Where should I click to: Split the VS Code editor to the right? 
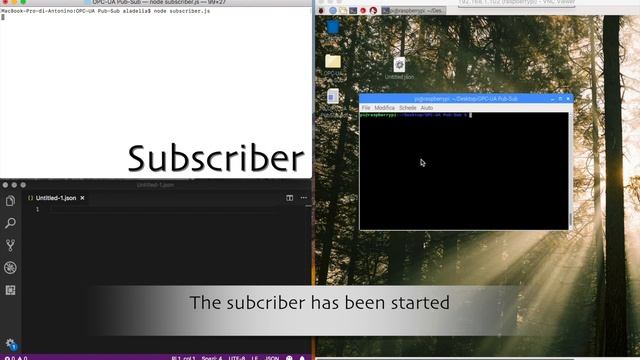(289, 198)
